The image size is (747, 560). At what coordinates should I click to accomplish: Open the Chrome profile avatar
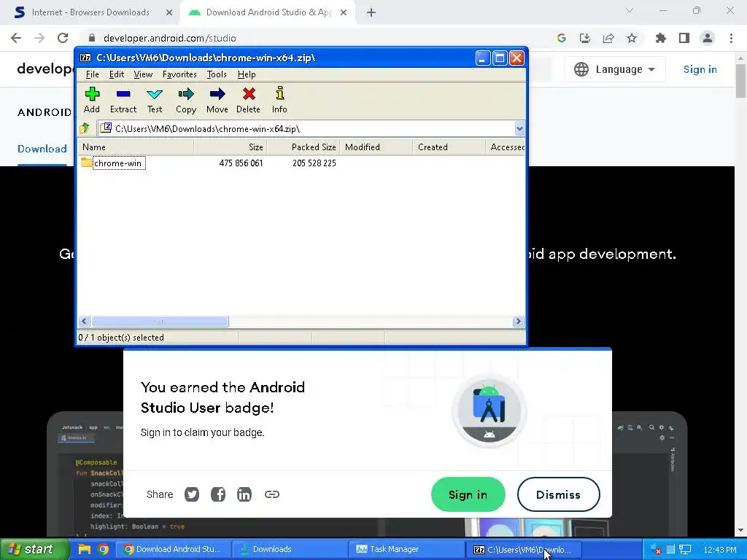click(708, 38)
